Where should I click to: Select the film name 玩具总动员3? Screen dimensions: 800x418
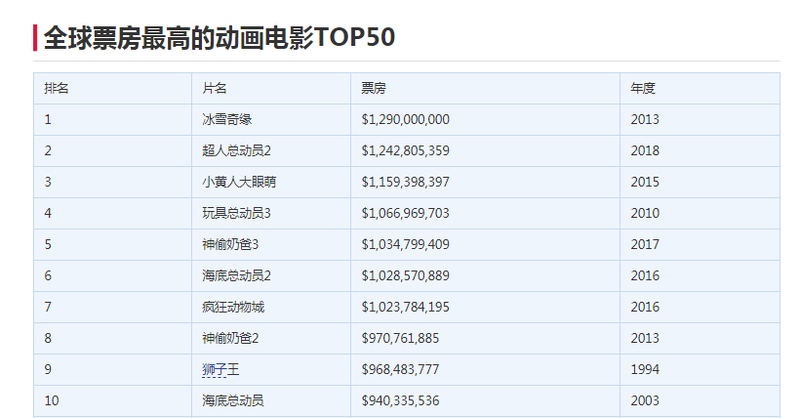[236, 213]
